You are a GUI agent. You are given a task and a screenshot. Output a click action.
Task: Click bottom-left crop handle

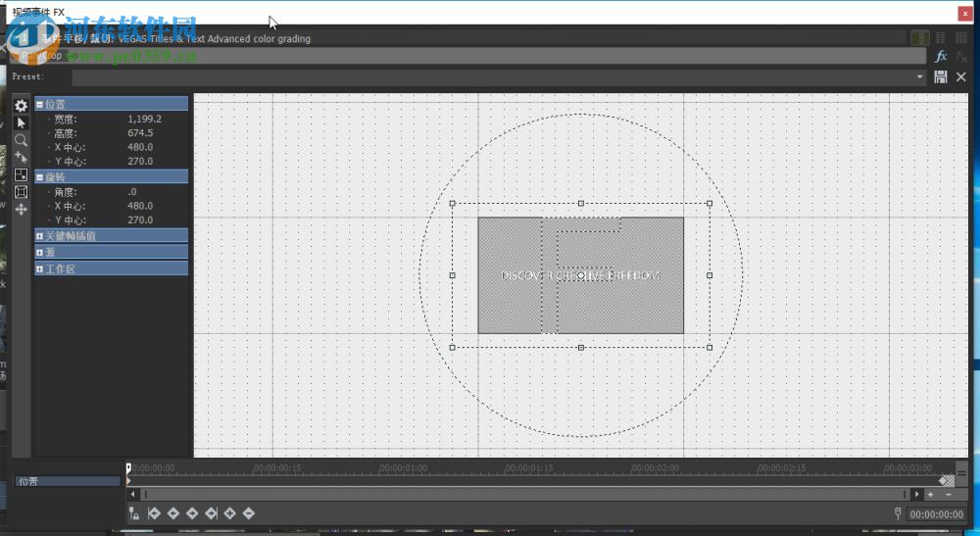(x=453, y=347)
